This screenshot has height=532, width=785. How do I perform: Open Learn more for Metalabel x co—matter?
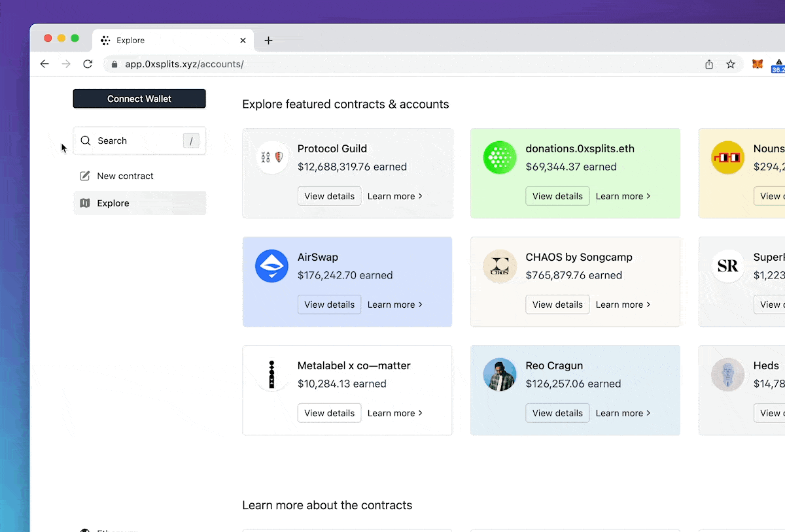(x=395, y=413)
